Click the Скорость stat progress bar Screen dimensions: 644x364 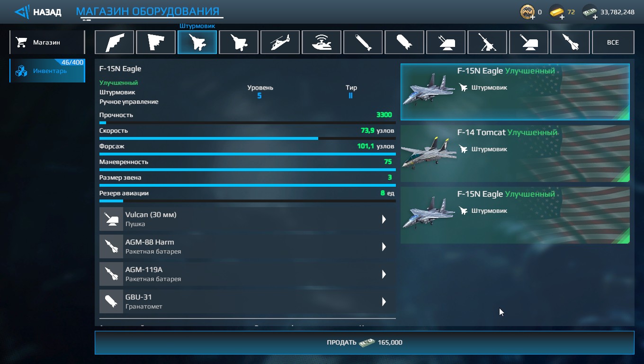tap(248, 138)
